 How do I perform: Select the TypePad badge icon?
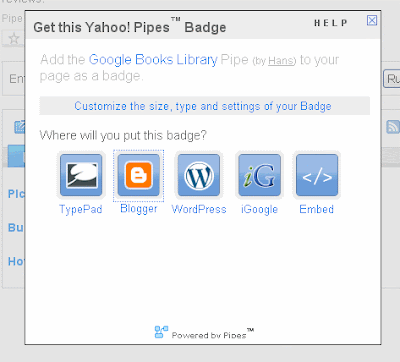(x=81, y=175)
